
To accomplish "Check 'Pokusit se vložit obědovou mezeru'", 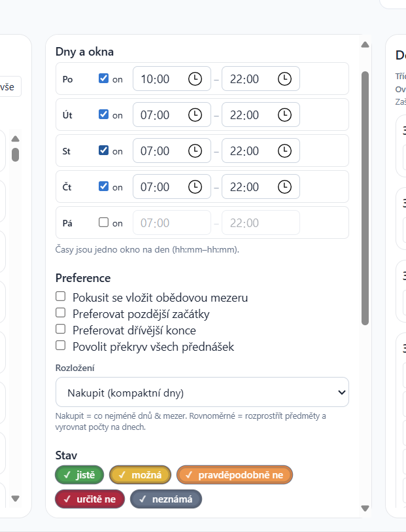I will (x=61, y=297).
